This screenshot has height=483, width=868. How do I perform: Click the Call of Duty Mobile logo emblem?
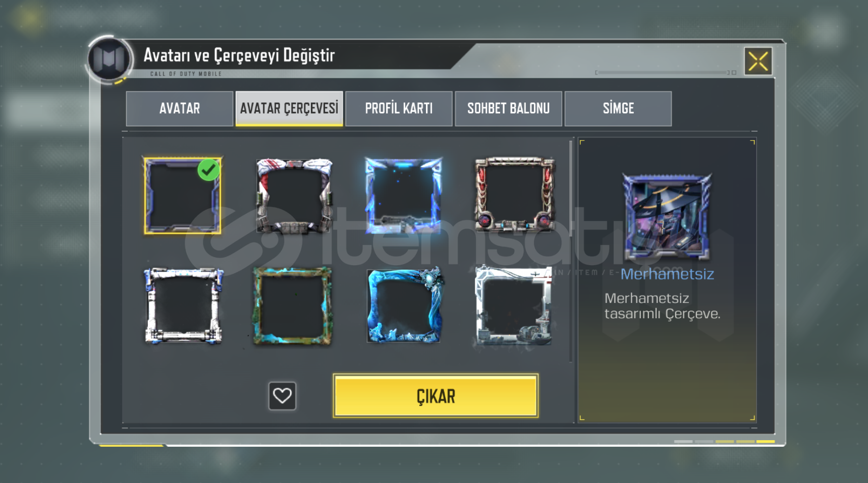(x=108, y=59)
